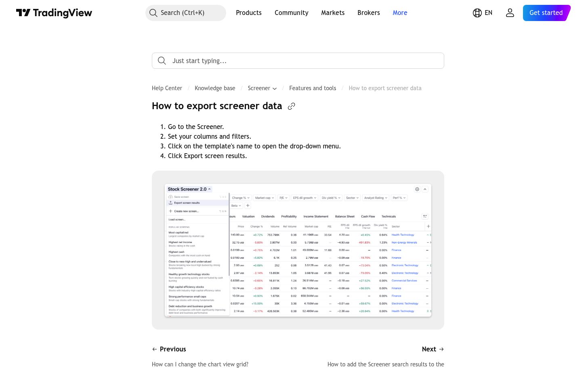This screenshot has height=368, width=588.
Task: Open the language selector globe EN
Action: [x=483, y=13]
